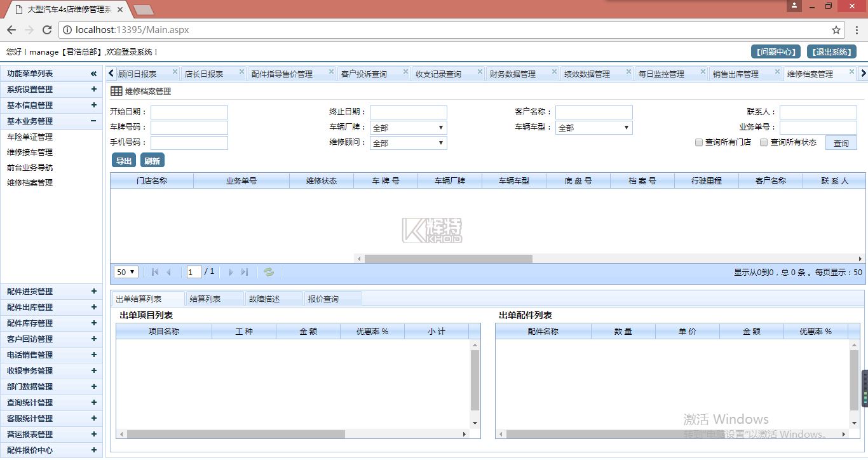The width and height of the screenshot is (868, 460).
Task: Expand the 配件进货管理 menu section
Action: tap(93, 291)
